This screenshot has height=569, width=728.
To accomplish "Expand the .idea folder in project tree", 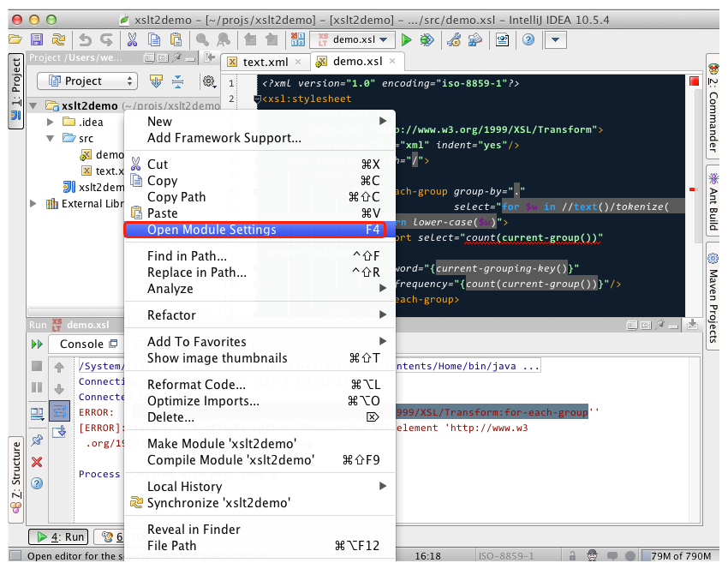I will [x=51, y=123].
